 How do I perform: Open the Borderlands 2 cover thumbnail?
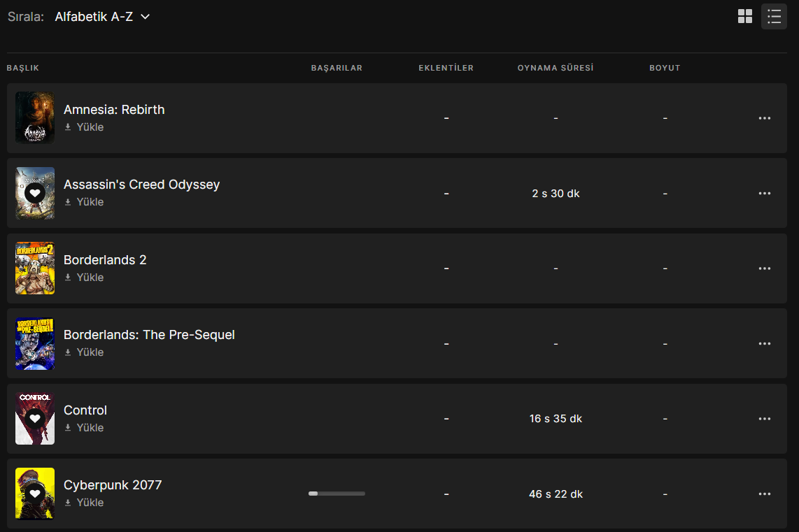[35, 268]
